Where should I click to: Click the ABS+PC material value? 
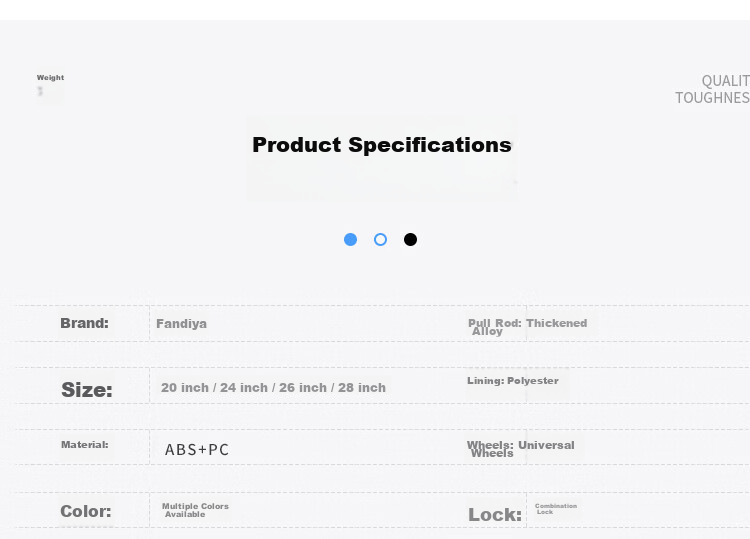(x=197, y=450)
